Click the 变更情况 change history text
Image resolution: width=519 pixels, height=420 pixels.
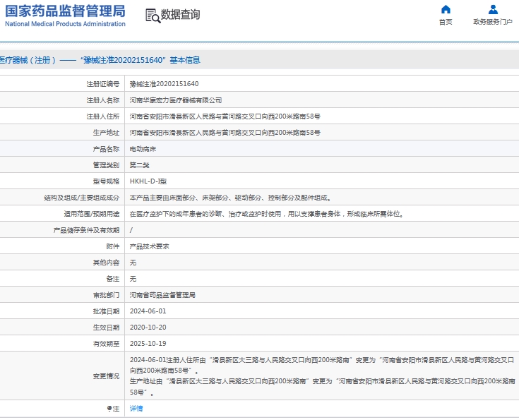point(322,376)
